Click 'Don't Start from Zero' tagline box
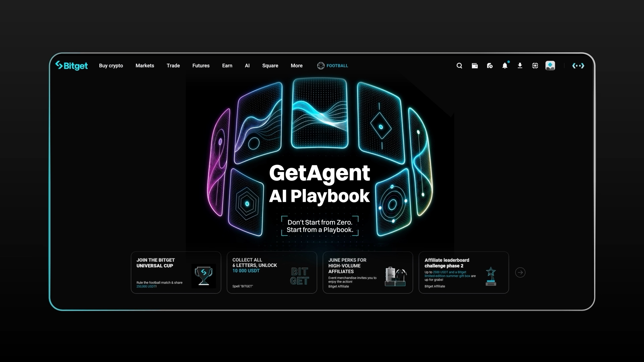The image size is (644, 362). pos(320,226)
